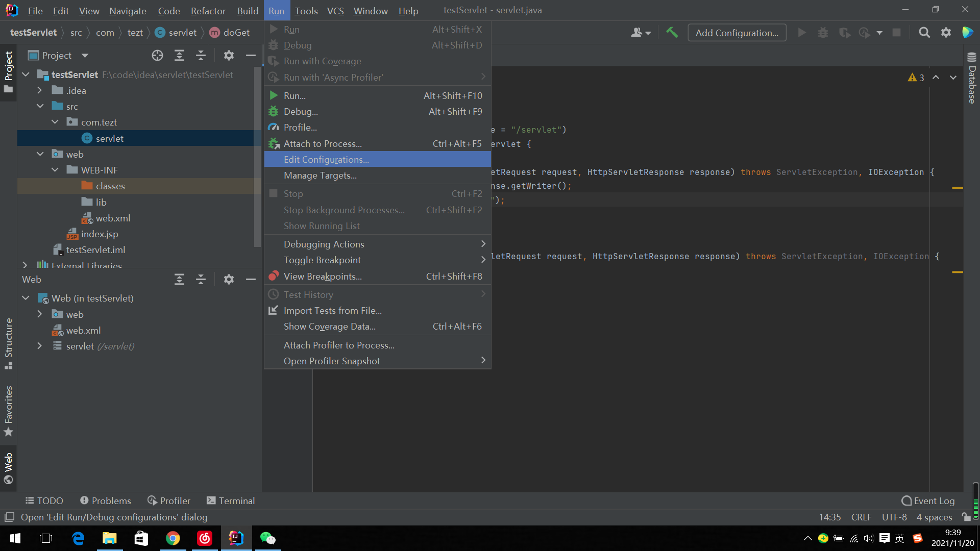Open the Profiler tool window
980x551 pixels.
click(169, 500)
